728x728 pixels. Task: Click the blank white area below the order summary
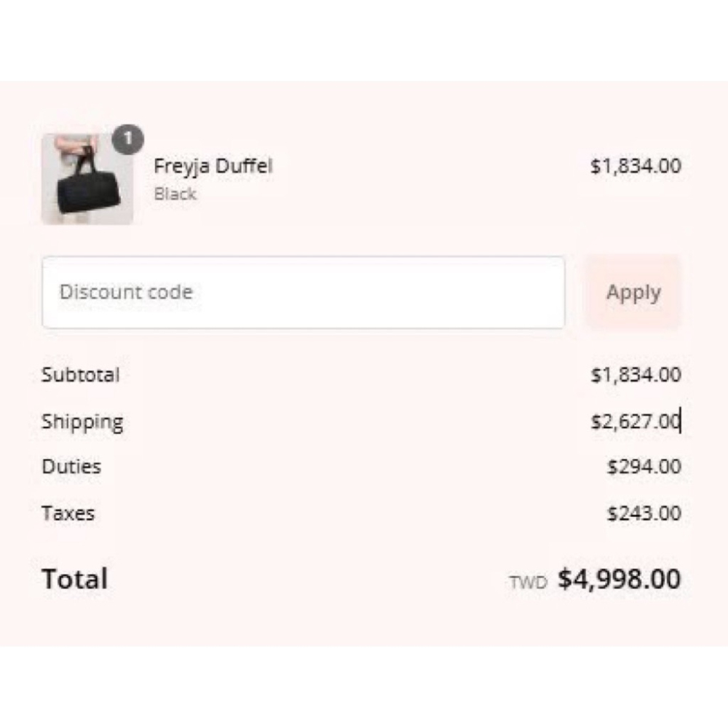[364, 688]
